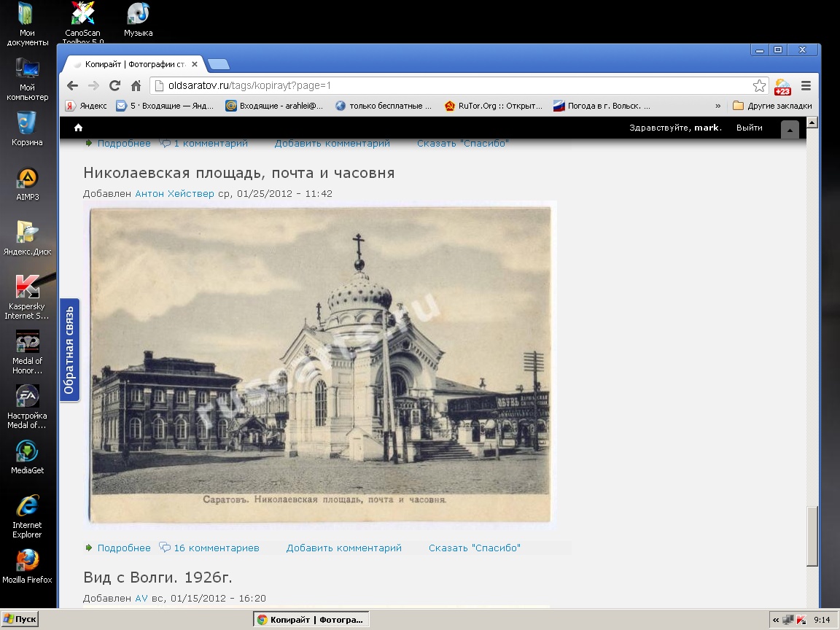The height and width of the screenshot is (630, 840).
Task: Launch Kaspersky Internet Security shortcut
Action: point(27,297)
